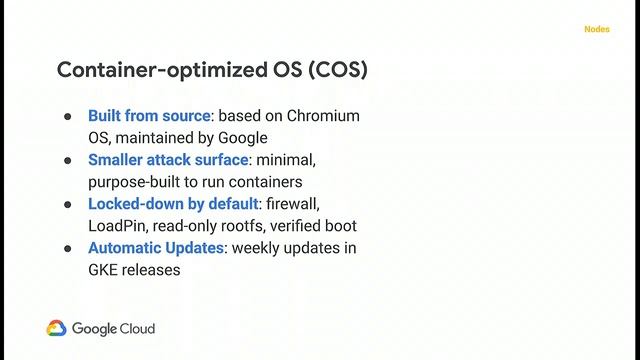Click the Google Cloud wordmark text

pos(113,329)
